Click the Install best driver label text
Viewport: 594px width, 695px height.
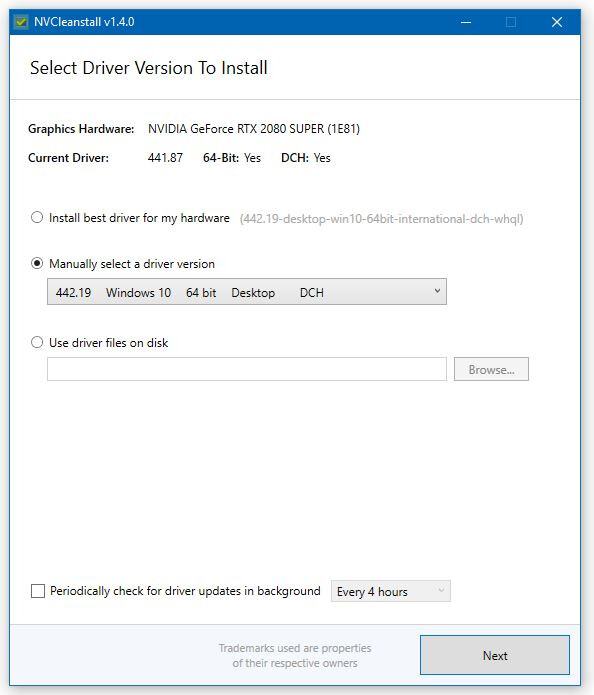click(x=139, y=218)
